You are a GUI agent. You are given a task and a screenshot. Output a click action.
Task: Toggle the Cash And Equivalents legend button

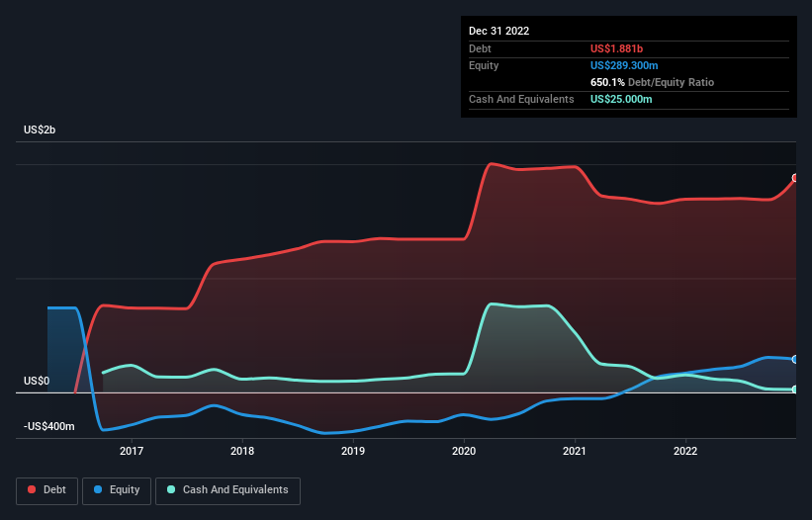tap(227, 490)
